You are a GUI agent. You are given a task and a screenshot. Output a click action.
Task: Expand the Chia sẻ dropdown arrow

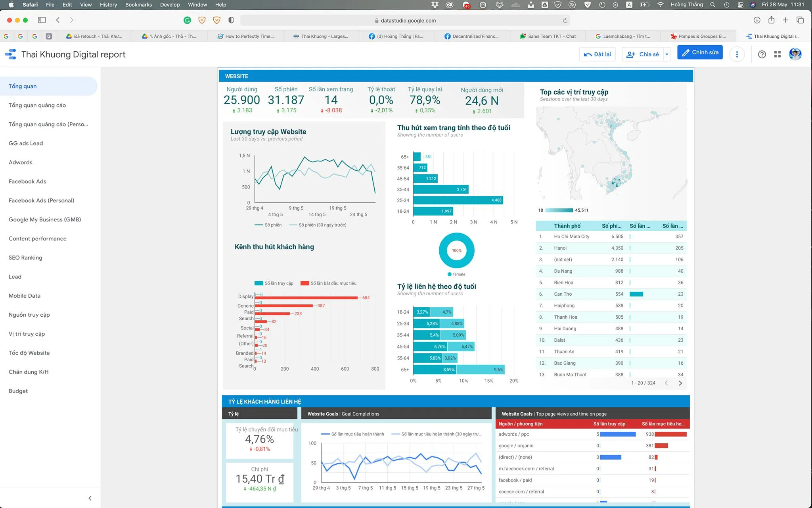pos(667,54)
